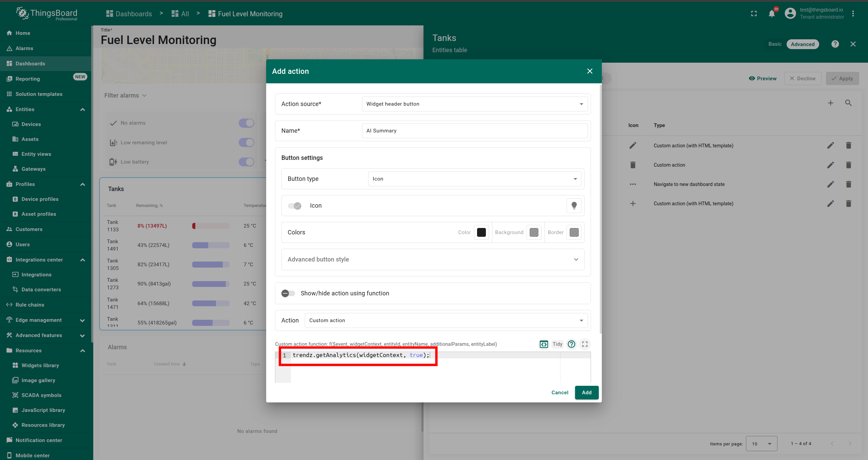Open the code editor fullscreen icon
Screen dimensions: 868x460
click(x=585, y=344)
